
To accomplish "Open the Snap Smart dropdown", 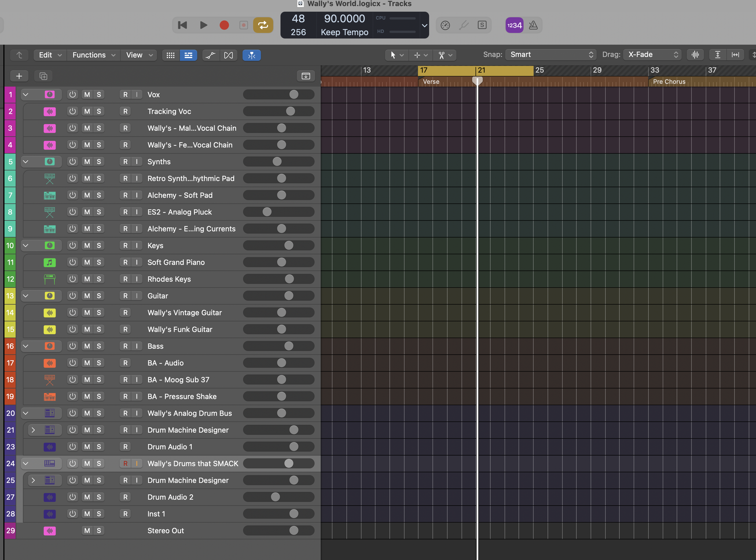I will coord(551,54).
